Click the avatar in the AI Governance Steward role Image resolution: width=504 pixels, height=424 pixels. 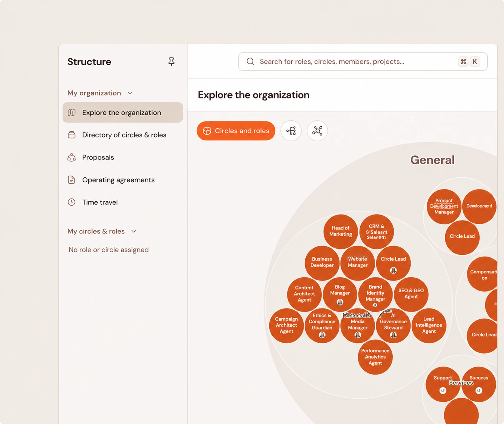point(393,335)
